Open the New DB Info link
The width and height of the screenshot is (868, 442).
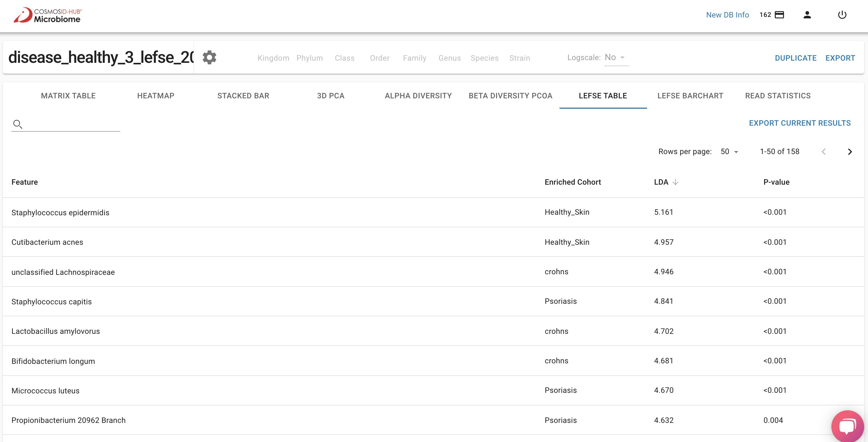tap(727, 15)
